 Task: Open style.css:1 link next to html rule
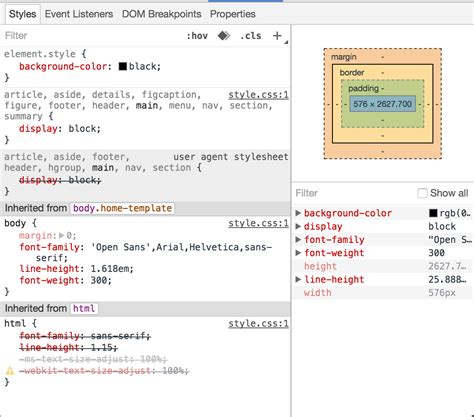(258, 324)
